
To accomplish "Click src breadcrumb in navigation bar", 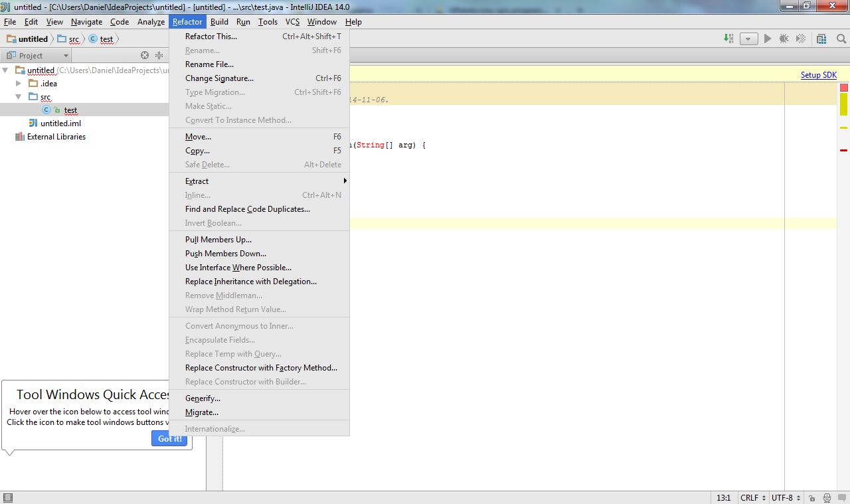I will [x=68, y=39].
